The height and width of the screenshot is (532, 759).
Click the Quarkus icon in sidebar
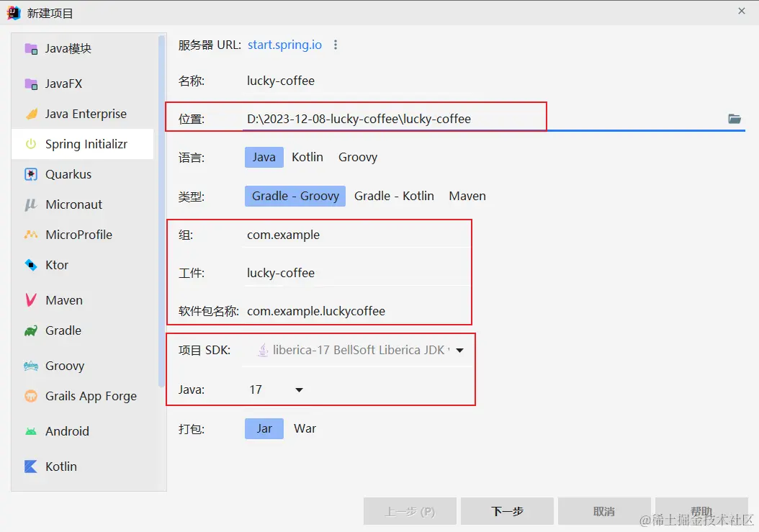point(31,174)
